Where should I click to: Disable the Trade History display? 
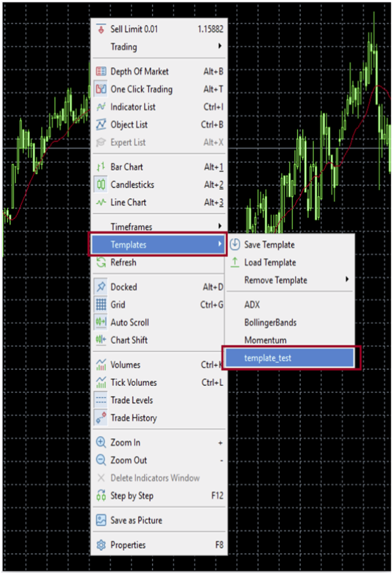(x=133, y=418)
